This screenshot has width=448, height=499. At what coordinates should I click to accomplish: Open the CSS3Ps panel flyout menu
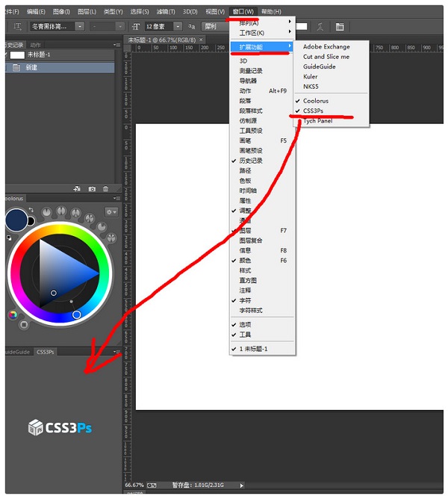[x=116, y=352]
